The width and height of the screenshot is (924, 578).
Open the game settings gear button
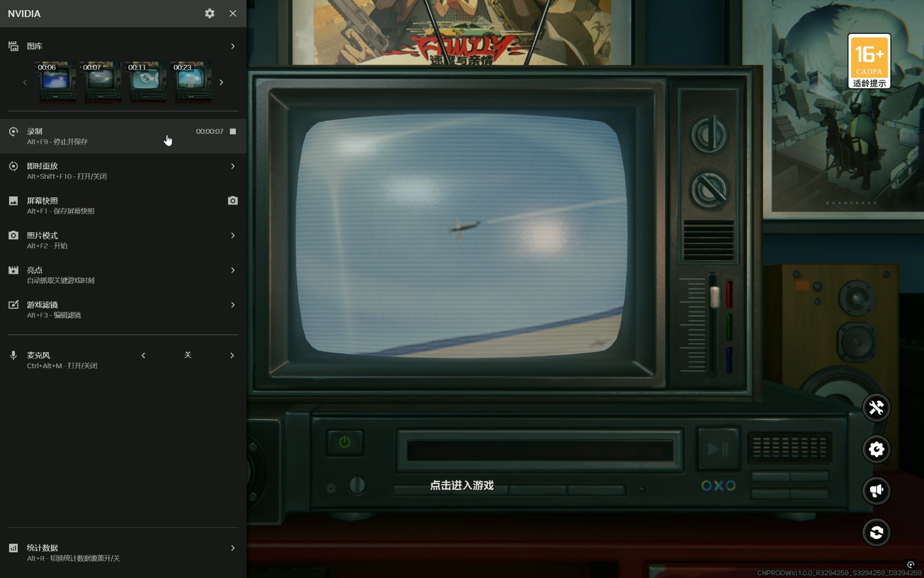[876, 449]
